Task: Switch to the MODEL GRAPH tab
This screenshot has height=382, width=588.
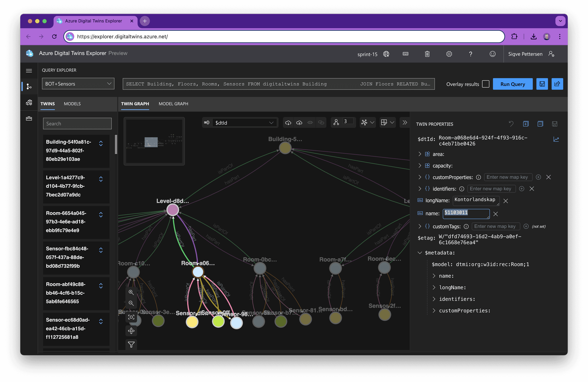Action: tap(173, 104)
